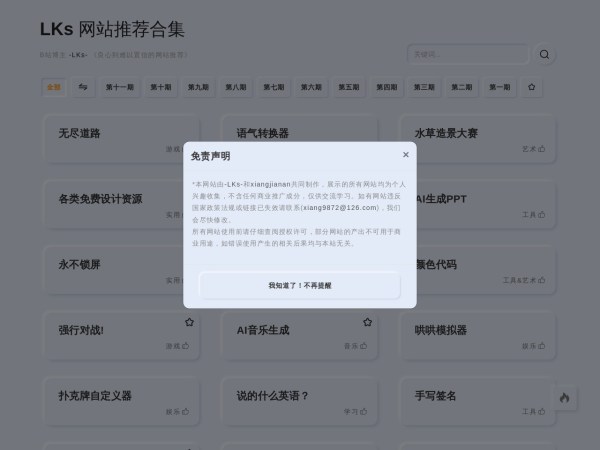Star the 强行对战! card

189,322
